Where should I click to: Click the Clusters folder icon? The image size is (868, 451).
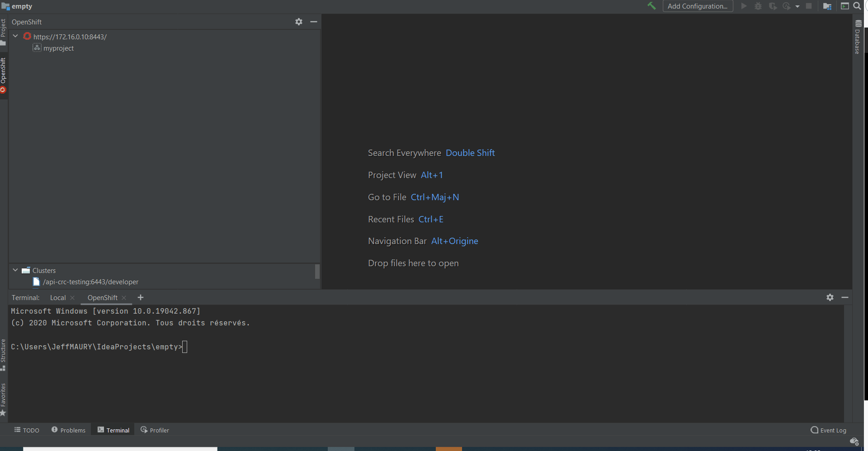[x=26, y=270]
